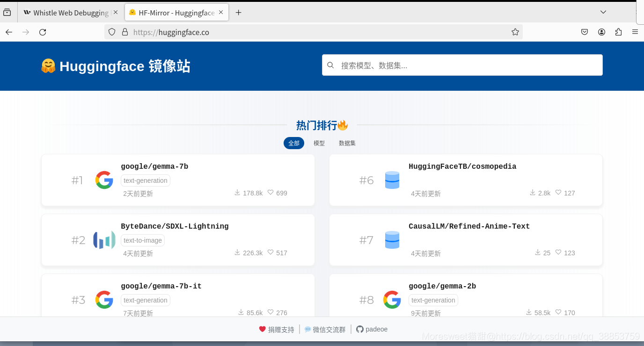Click the 捐赠支持 donation link
The image size is (644, 346).
click(277, 330)
